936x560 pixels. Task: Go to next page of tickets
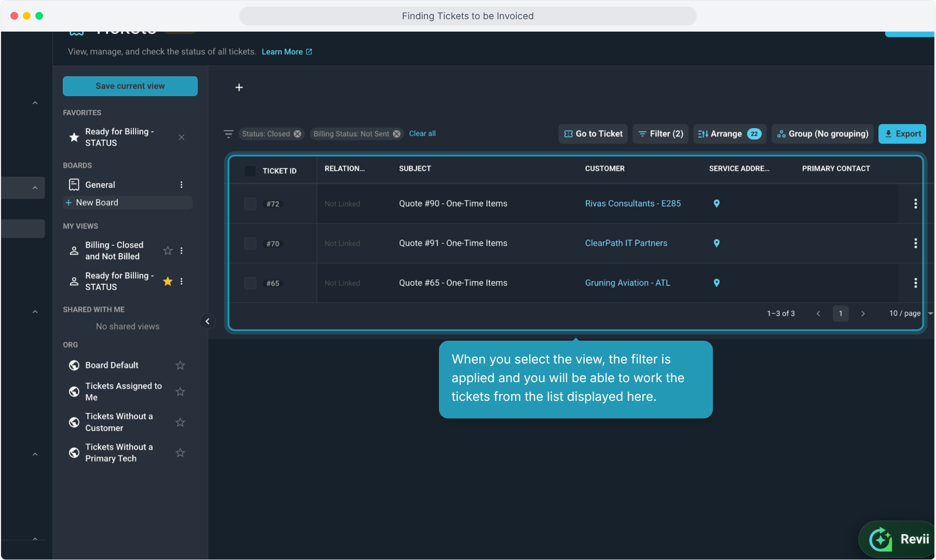point(863,314)
